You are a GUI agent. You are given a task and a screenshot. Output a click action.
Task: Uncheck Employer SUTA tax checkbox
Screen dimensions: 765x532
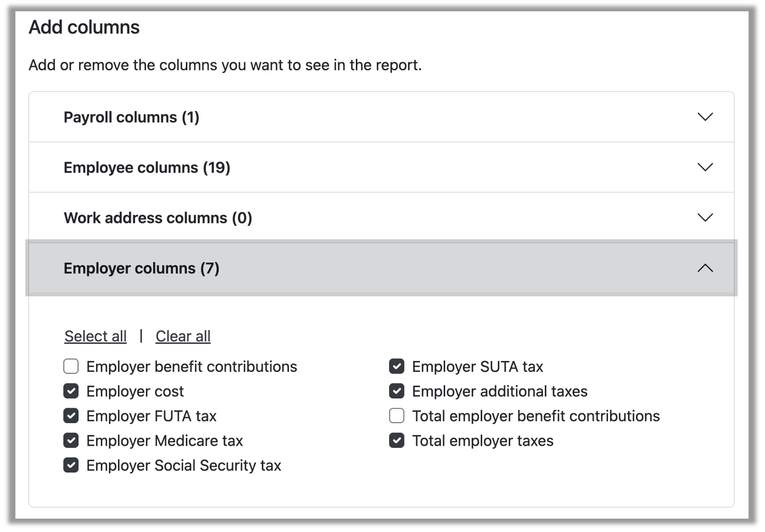click(396, 367)
